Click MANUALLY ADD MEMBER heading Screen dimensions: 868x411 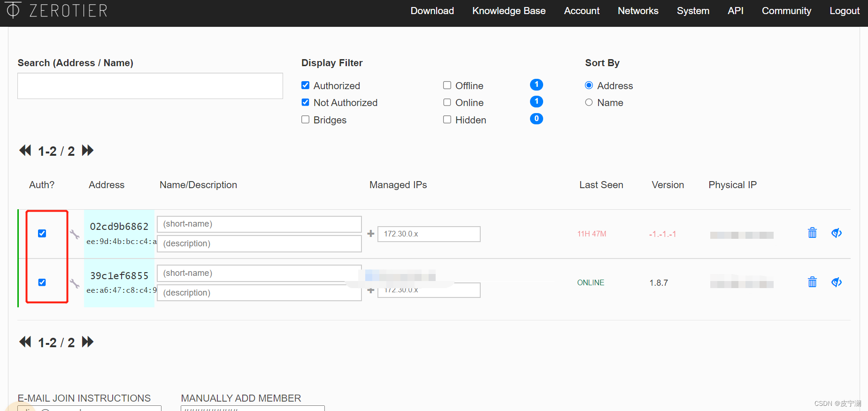(241, 398)
